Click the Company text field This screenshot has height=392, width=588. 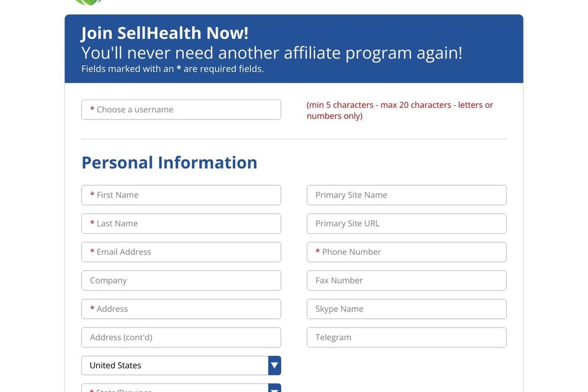pyautogui.click(x=181, y=281)
